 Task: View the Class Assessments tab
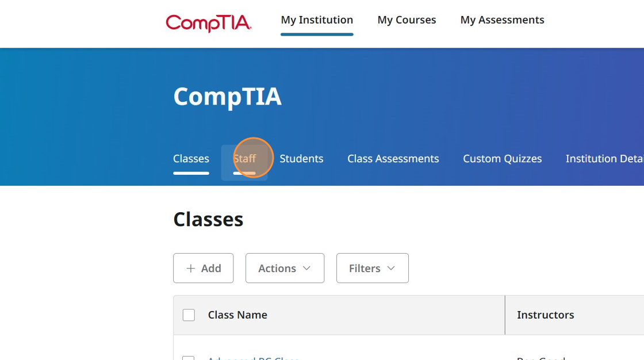click(x=393, y=159)
